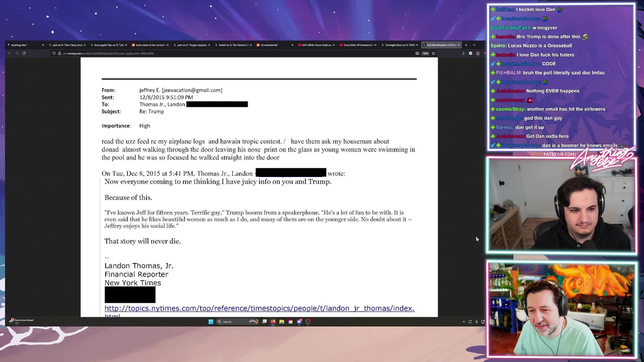Click 'New York Times' in the signature
This screenshot has width=644, height=362.
click(133, 283)
